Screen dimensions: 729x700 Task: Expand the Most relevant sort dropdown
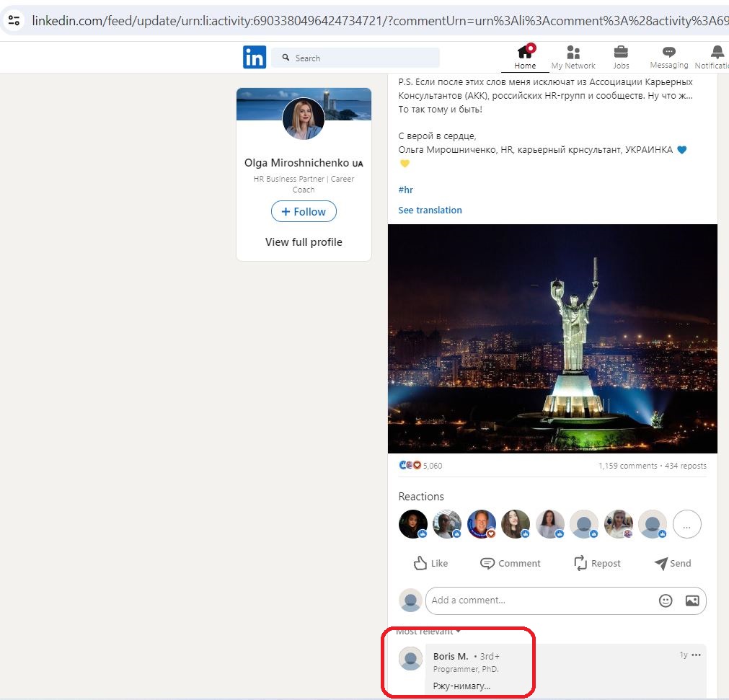[x=428, y=632]
